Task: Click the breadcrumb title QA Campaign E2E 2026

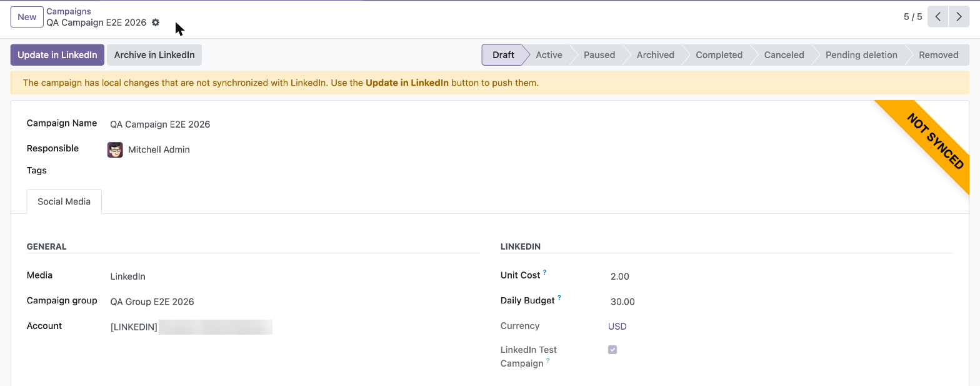Action: pyautogui.click(x=96, y=23)
